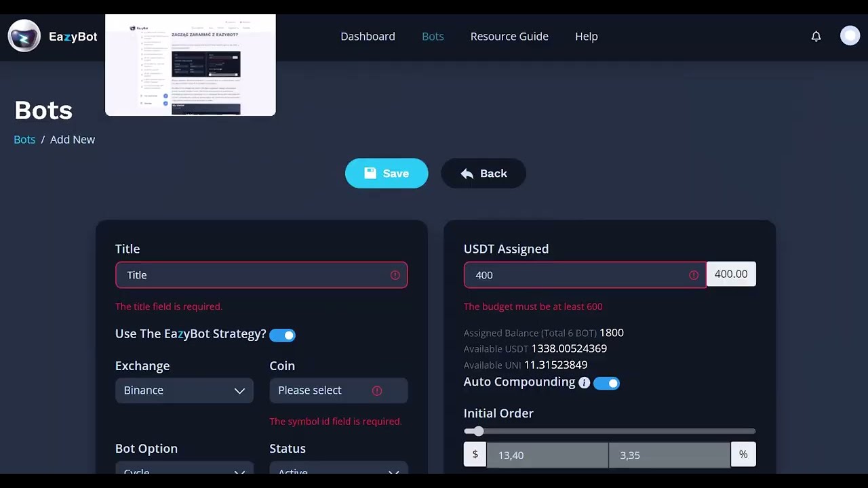The image size is (868, 488).
Task: Save the new bot
Action: [387, 174]
